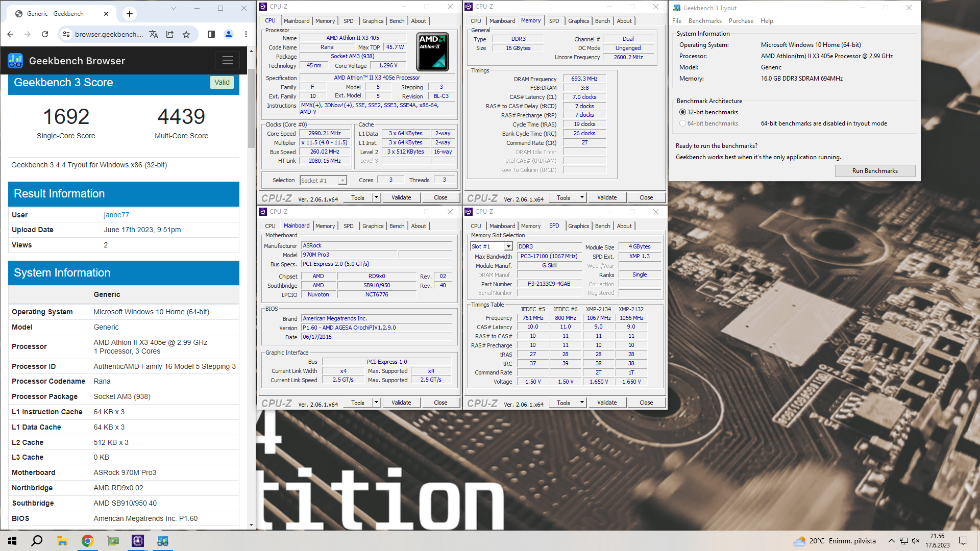This screenshot has width=980, height=551.
Task: Open a new Chrome tab
Action: pos(130,14)
